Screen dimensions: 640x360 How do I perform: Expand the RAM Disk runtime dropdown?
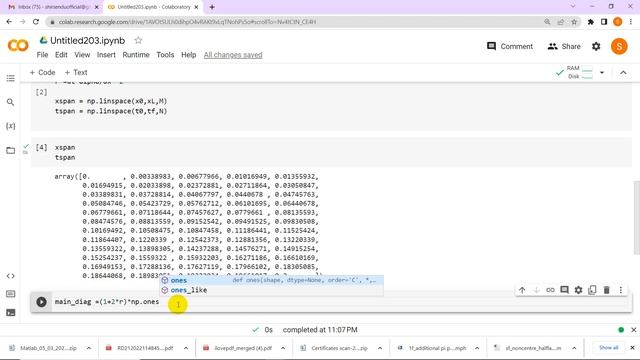(602, 73)
